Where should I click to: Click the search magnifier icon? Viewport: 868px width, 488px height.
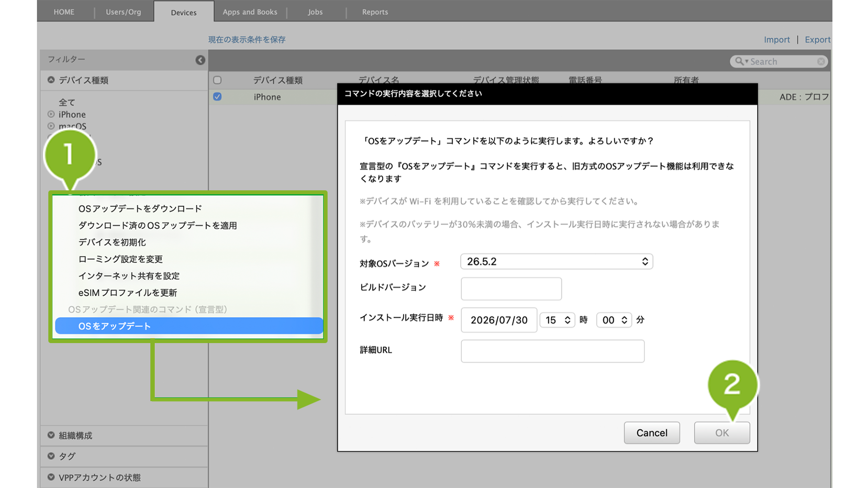[x=740, y=61]
